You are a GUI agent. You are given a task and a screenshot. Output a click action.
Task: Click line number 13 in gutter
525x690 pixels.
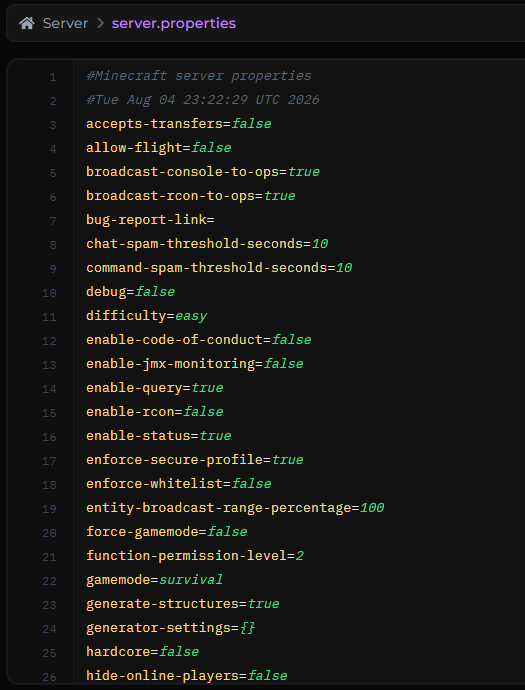coord(49,365)
